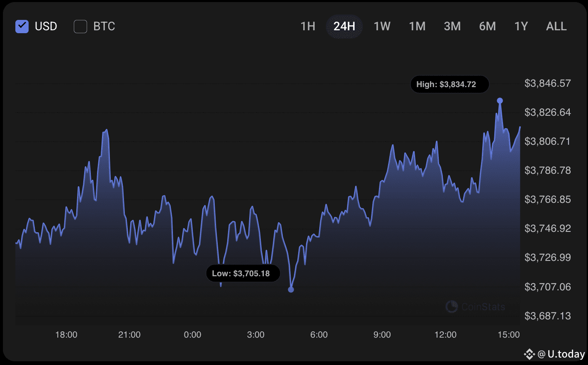Image resolution: width=588 pixels, height=365 pixels.
Task: Click the $3,846.57 axis value
Action: (x=547, y=83)
